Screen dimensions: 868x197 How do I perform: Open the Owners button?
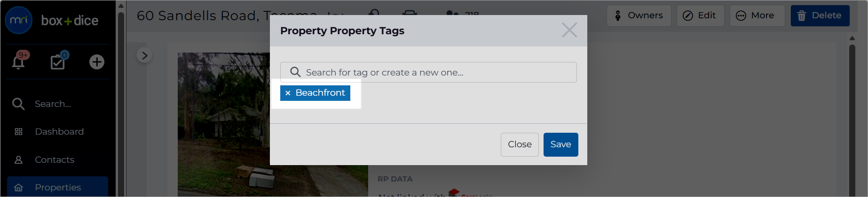coord(639,15)
